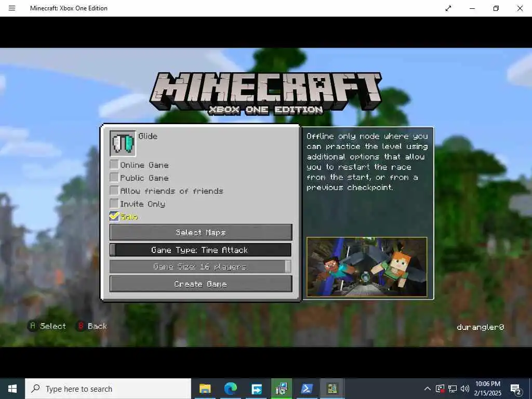
Task: Click the network status tray icon
Action: coord(453,389)
